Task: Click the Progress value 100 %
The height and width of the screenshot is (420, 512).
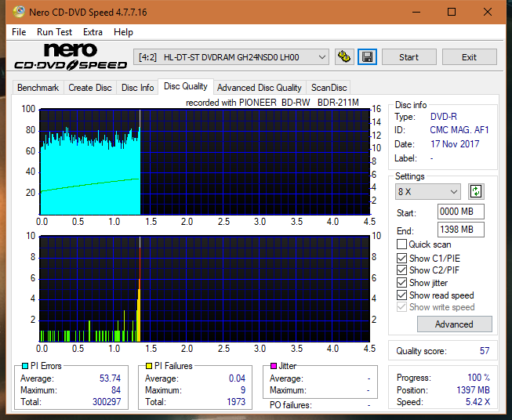Action: (x=479, y=378)
